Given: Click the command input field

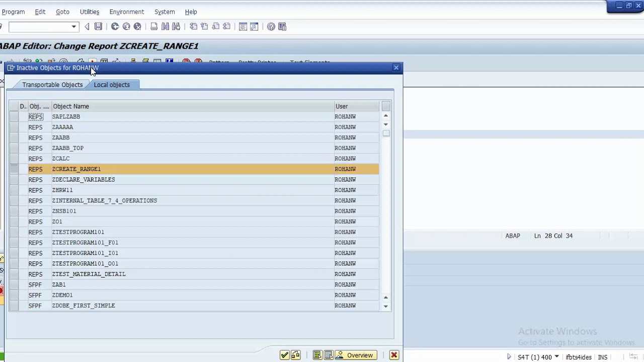Looking at the screenshot, I should pyautogui.click(x=39, y=27).
